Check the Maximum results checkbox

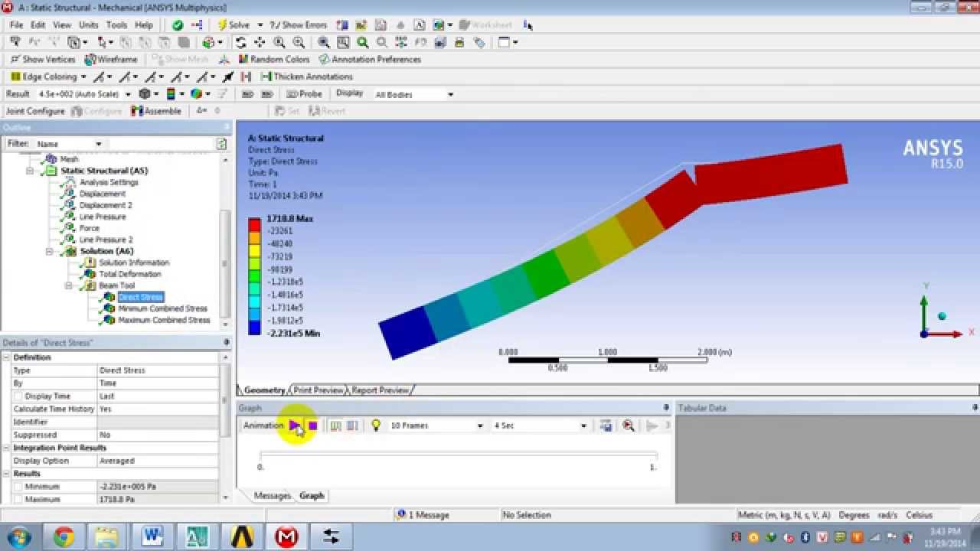click(18, 500)
